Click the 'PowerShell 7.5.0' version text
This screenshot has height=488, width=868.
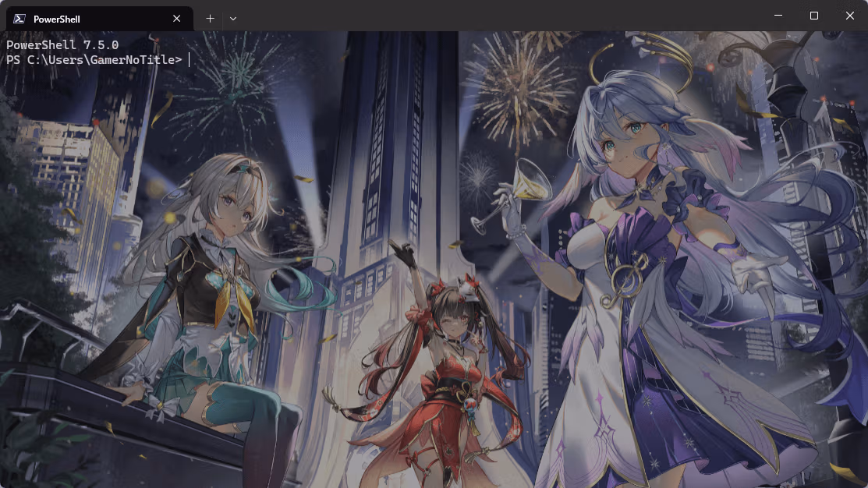pyautogui.click(x=62, y=44)
